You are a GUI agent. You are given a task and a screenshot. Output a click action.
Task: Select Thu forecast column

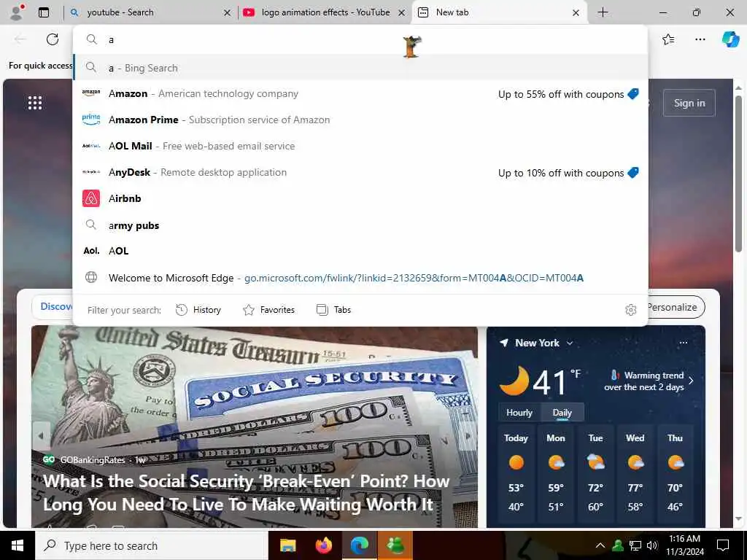pyautogui.click(x=675, y=473)
